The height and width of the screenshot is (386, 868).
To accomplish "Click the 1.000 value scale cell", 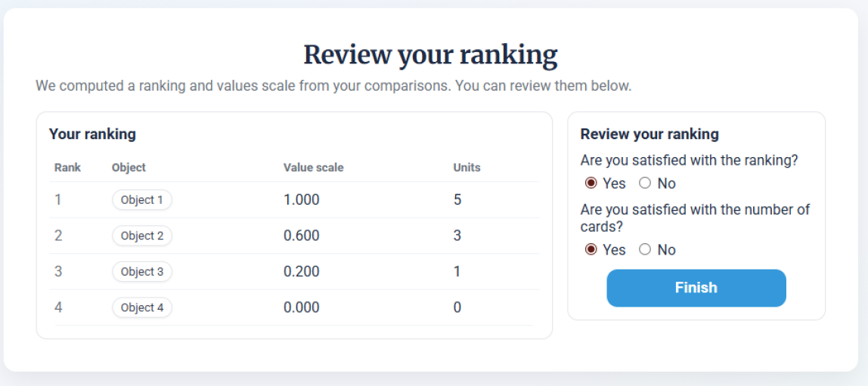I will (x=302, y=200).
